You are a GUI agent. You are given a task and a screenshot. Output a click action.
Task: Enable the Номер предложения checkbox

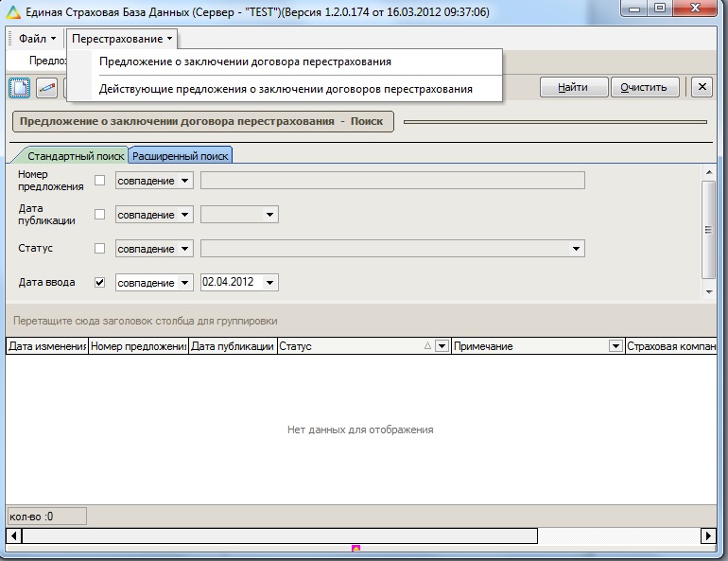[100, 181]
